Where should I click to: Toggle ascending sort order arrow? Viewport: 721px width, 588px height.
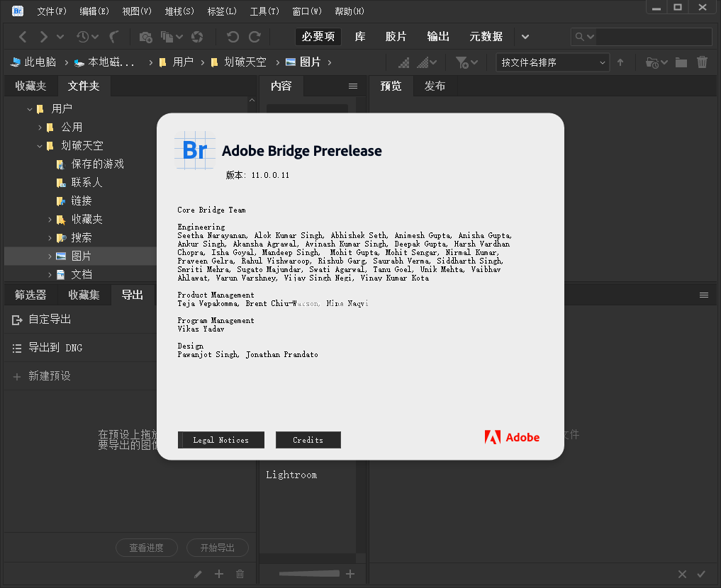(x=620, y=62)
